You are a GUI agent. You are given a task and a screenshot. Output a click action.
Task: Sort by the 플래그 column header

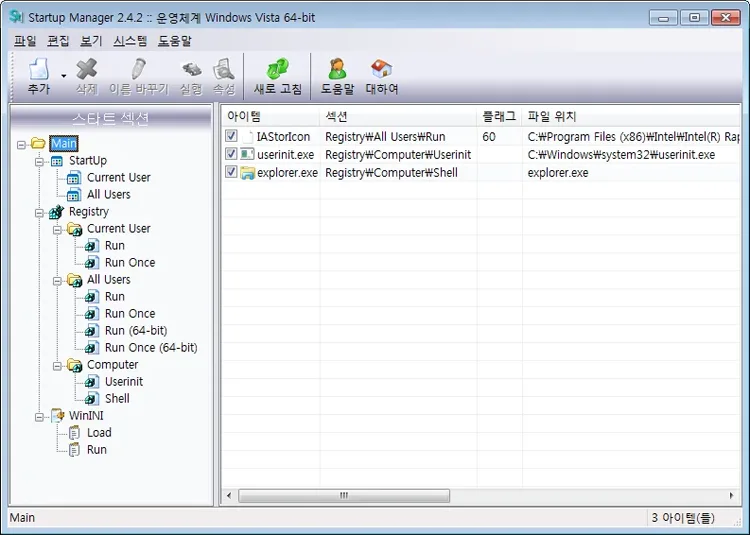499,116
